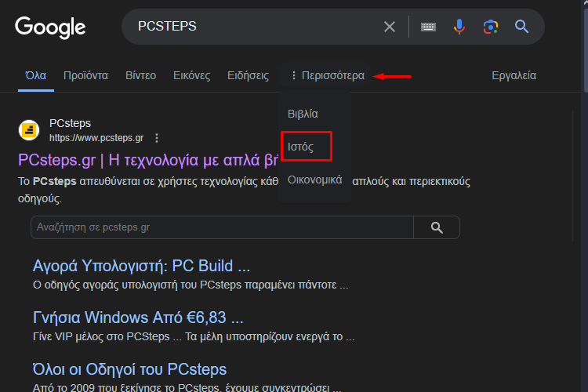Start voice search with the microphone icon
Screen dimensions: 588x392
pos(459,27)
